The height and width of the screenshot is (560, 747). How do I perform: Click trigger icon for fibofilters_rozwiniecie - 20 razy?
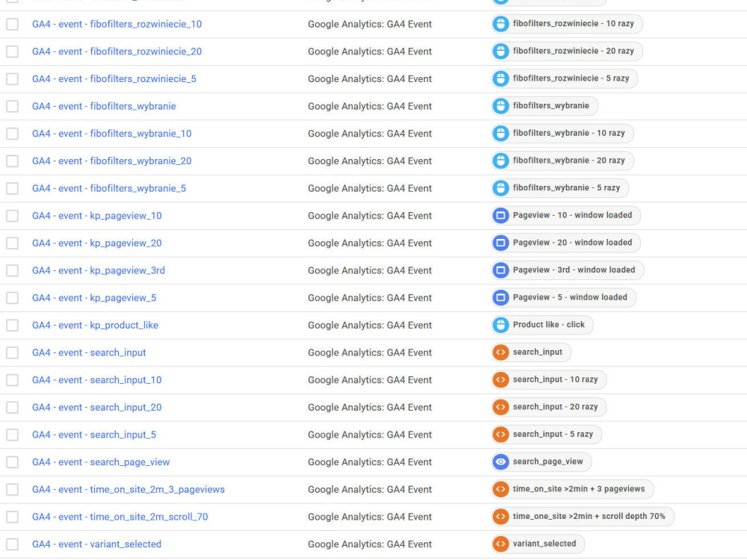(x=500, y=52)
